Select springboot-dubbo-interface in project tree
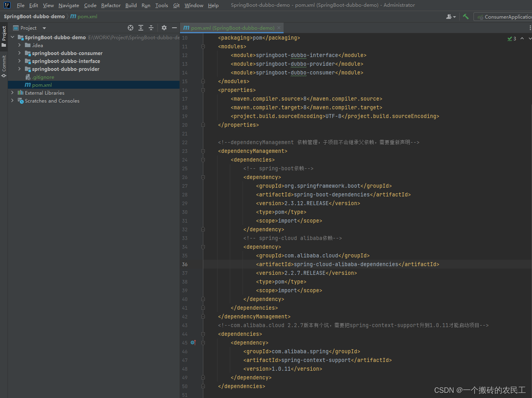This screenshot has width=532, height=398. click(66, 61)
